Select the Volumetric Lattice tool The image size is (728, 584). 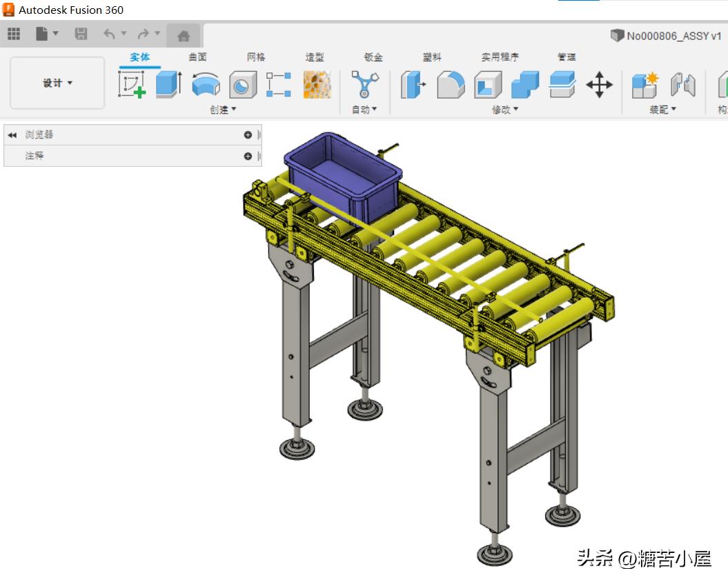coord(317,84)
